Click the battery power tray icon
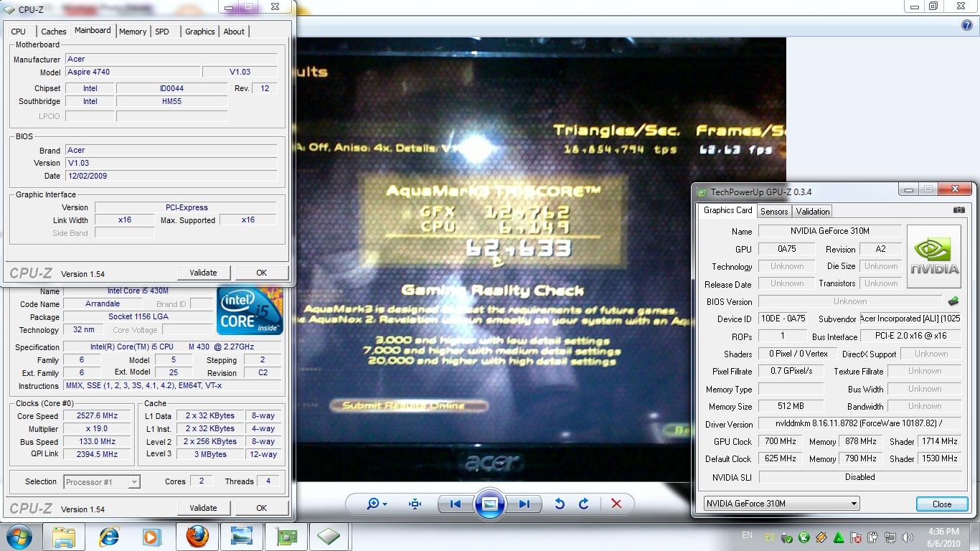This screenshot has width=980, height=551. pyautogui.click(x=873, y=537)
